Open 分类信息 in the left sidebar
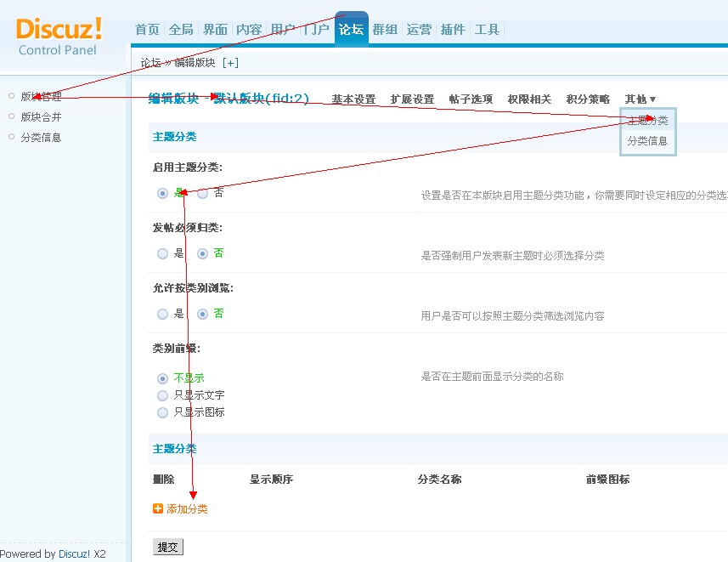The height and width of the screenshot is (562, 728). pos(41,138)
